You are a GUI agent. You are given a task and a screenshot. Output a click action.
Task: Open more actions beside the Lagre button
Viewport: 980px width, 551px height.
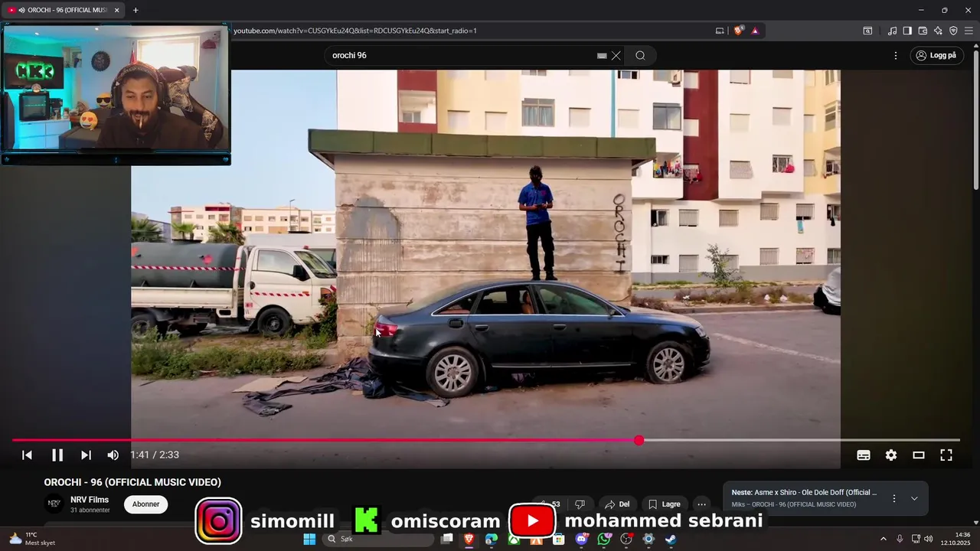point(701,504)
